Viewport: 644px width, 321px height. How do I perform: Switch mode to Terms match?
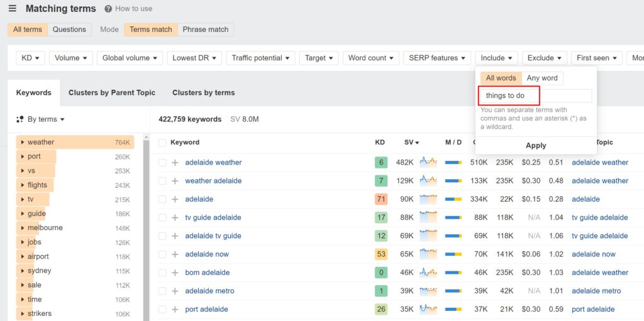(151, 30)
